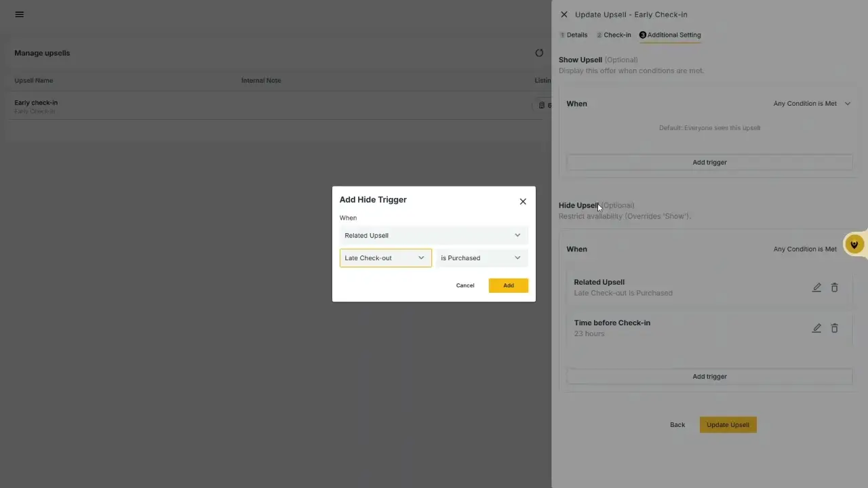Viewport: 868px width, 488px height.
Task: Open the hamburger navigation menu
Action: pos(20,14)
